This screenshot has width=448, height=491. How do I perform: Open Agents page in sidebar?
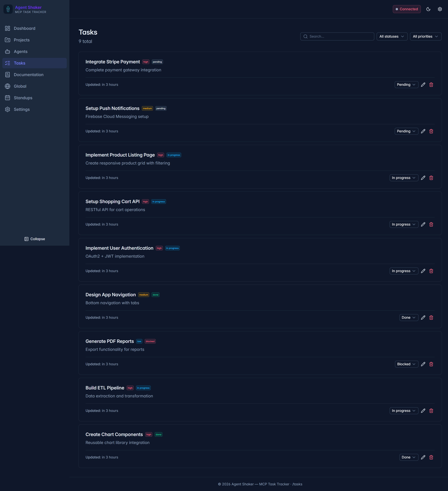pyautogui.click(x=35, y=52)
